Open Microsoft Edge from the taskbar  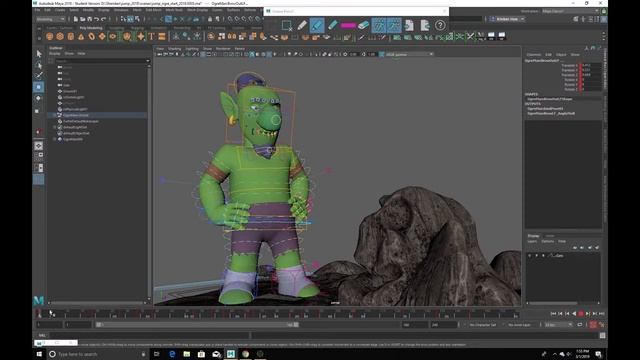point(172,354)
